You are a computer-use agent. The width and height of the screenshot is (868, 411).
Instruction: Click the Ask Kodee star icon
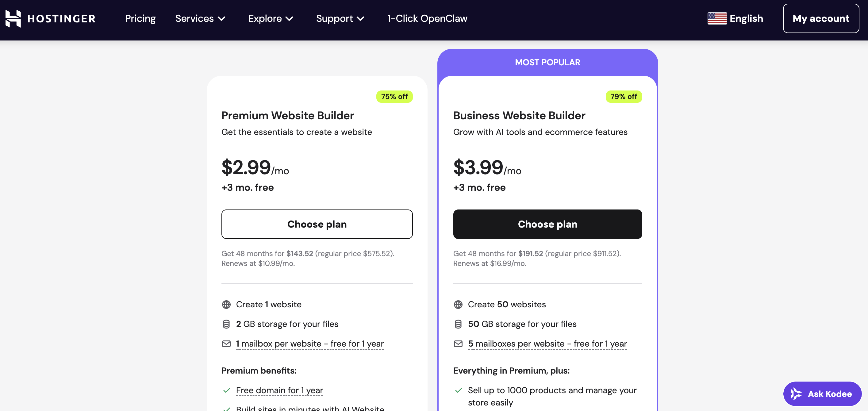(796, 394)
